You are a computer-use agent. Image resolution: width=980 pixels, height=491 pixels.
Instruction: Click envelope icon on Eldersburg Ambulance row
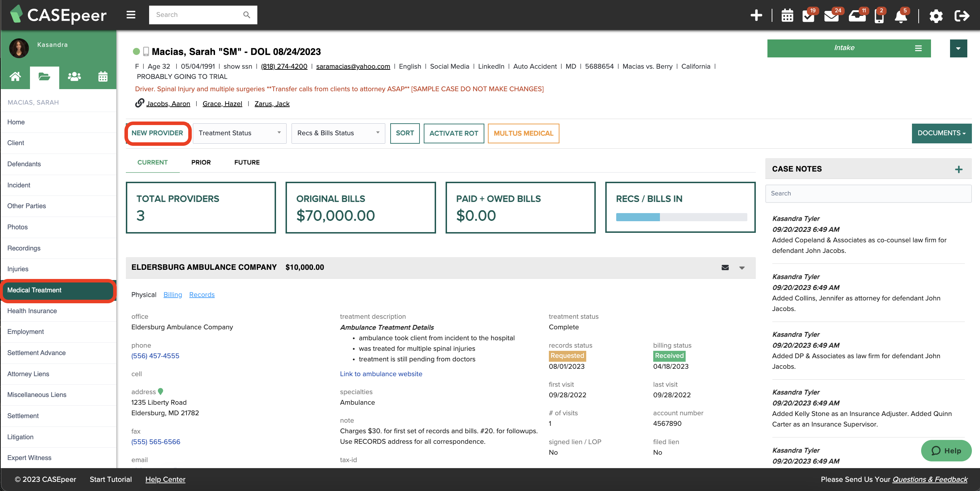[725, 268]
